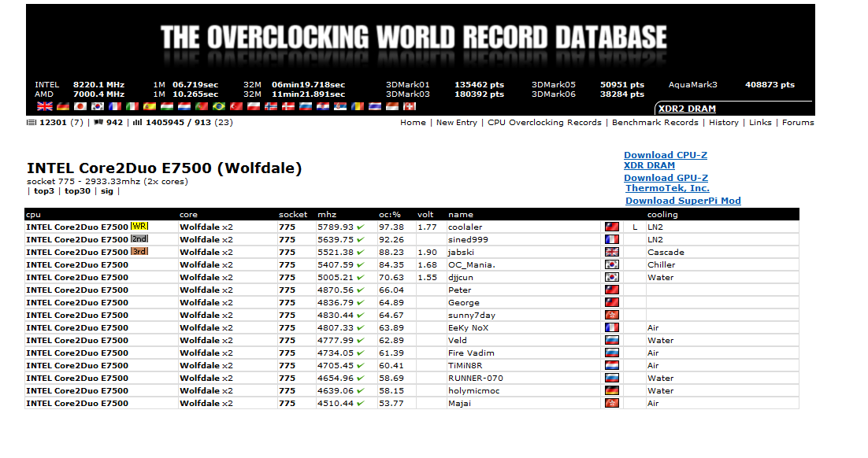Image resolution: width=868 pixels, height=458 pixels.
Task: Click the 3rd badge in jabski's row
Action: pyautogui.click(x=139, y=252)
